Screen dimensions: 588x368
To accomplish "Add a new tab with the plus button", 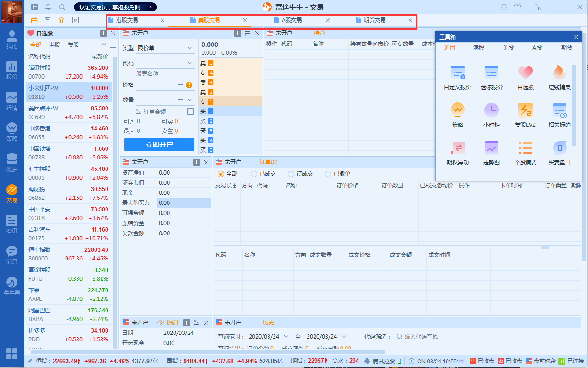I will point(423,20).
